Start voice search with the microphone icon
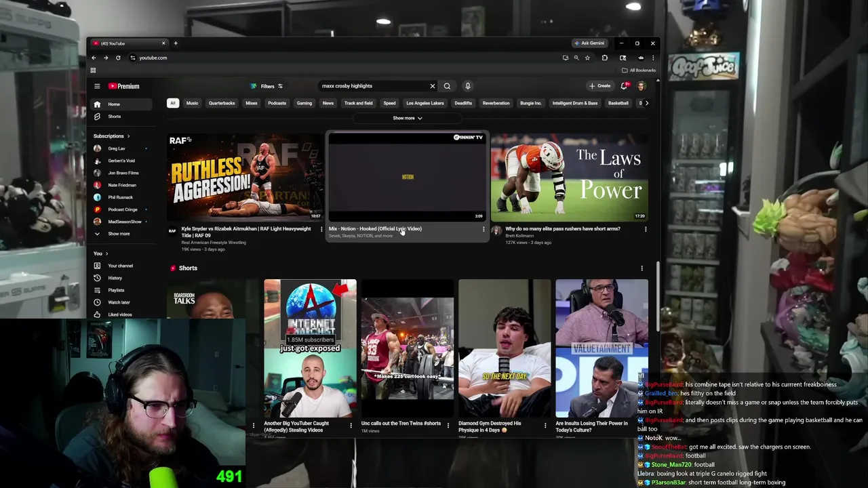This screenshot has width=868, height=488. [x=467, y=86]
